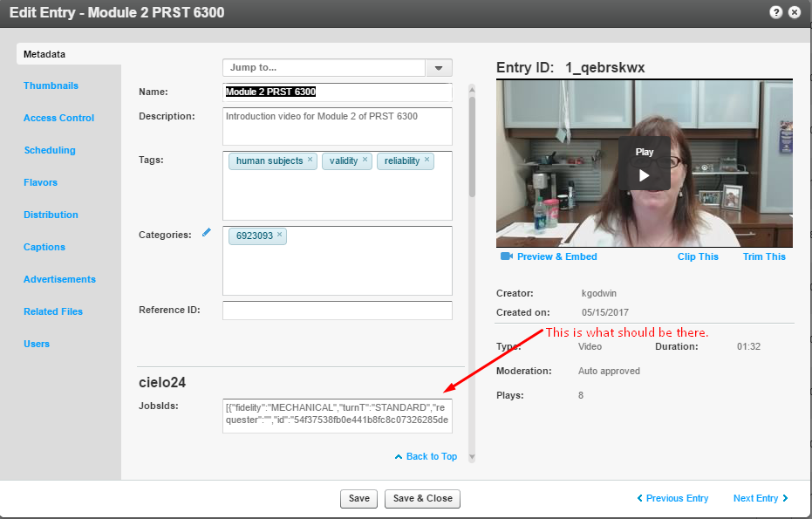This screenshot has height=519, width=812.
Task: Click the pencil icon to edit Categories
Action: click(x=207, y=233)
